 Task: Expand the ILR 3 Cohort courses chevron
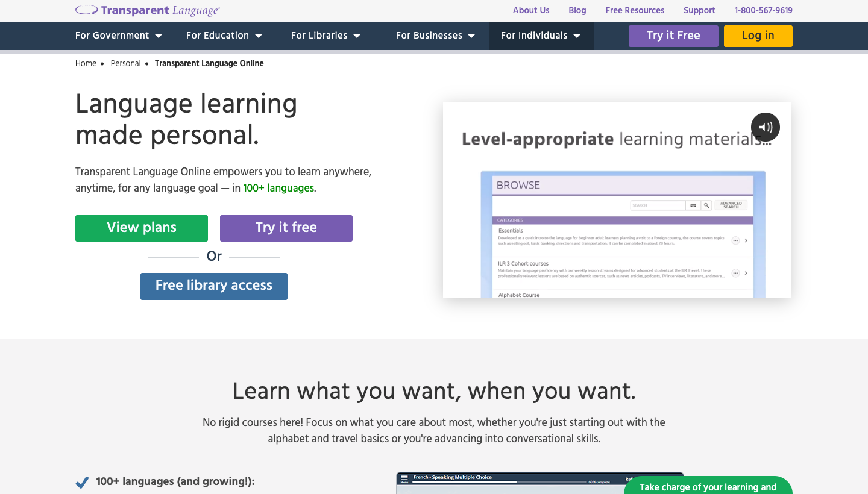point(746,273)
